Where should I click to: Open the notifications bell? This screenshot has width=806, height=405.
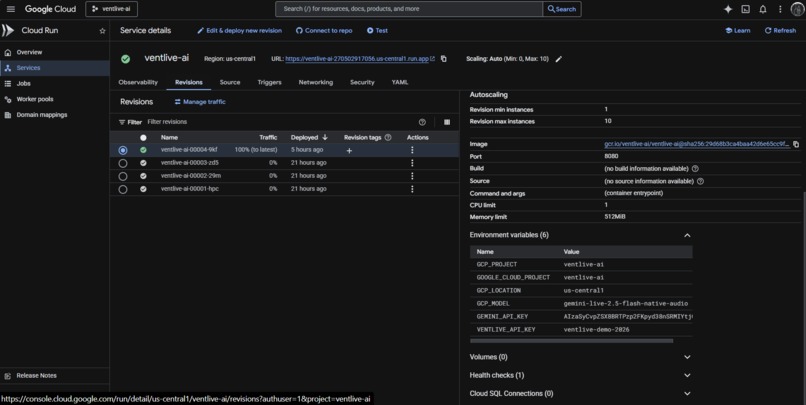[763, 9]
